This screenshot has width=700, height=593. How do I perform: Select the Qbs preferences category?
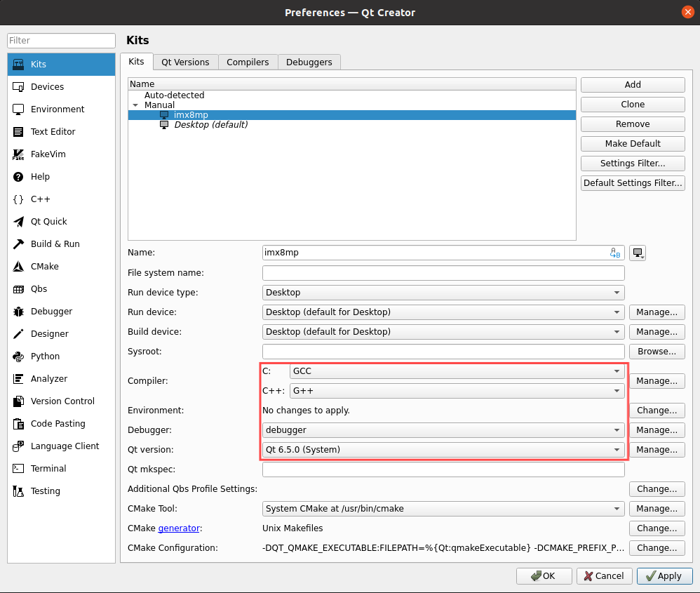pyautogui.click(x=61, y=289)
